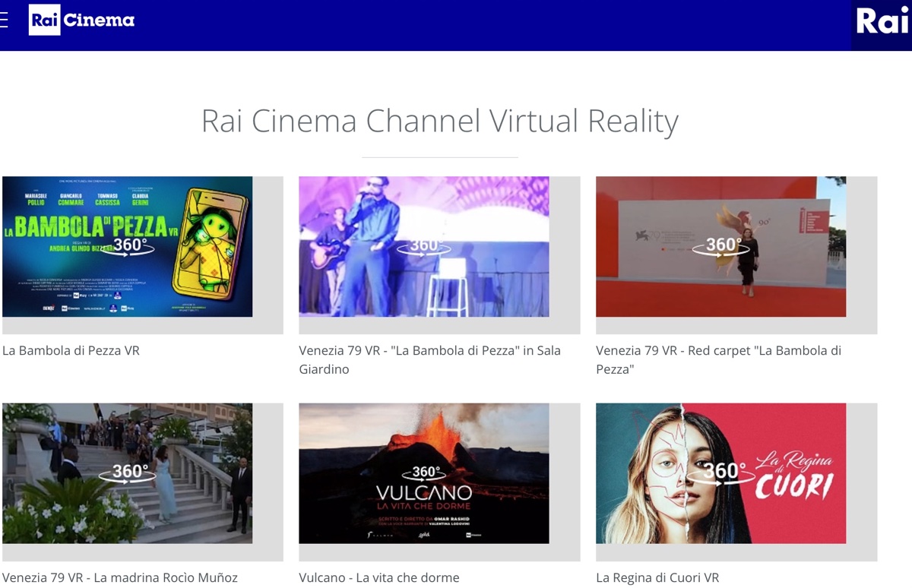Screen dimensions: 912x588
Task: Click the 360° icon on the red carpet video
Action: point(720,246)
